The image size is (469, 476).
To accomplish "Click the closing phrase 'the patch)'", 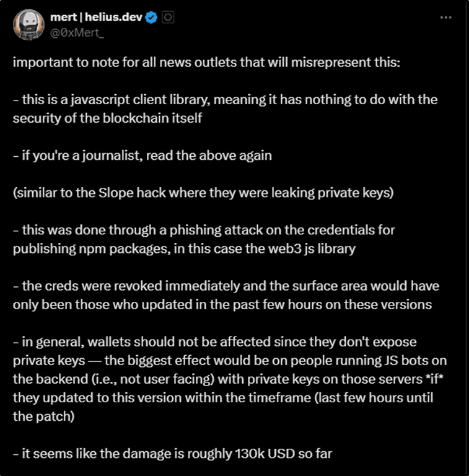I will [44, 416].
